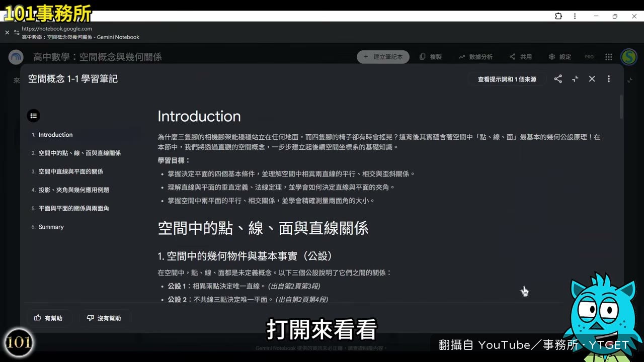The width and height of the screenshot is (644, 362).
Task: Select outline item 空間中直線與平面的關係
Action: click(70, 171)
